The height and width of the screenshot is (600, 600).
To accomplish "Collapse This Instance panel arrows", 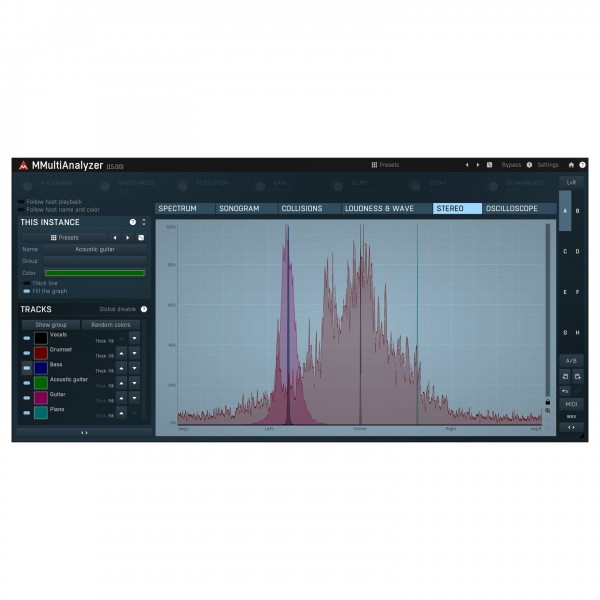I will [144, 222].
